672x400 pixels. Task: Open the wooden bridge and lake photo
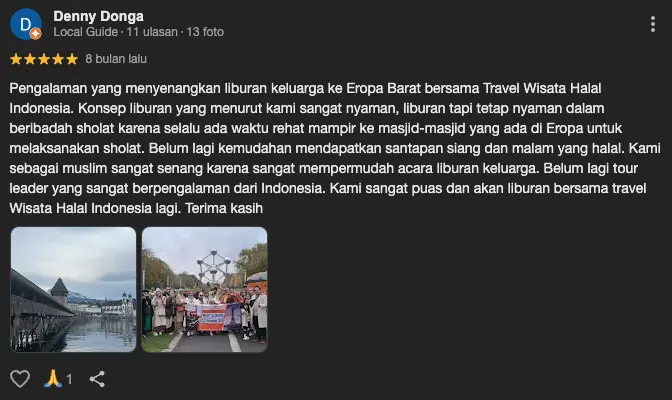73,289
